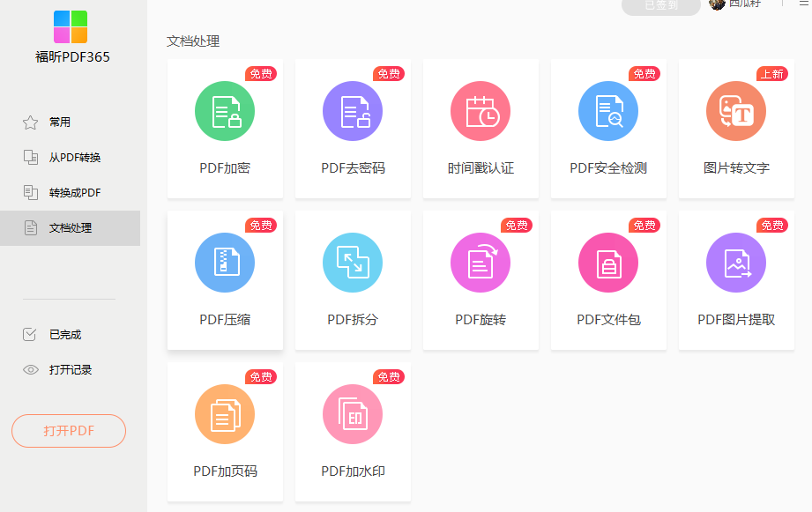
Task: Launch the PDF加水印 watermark tool
Action: click(x=353, y=432)
